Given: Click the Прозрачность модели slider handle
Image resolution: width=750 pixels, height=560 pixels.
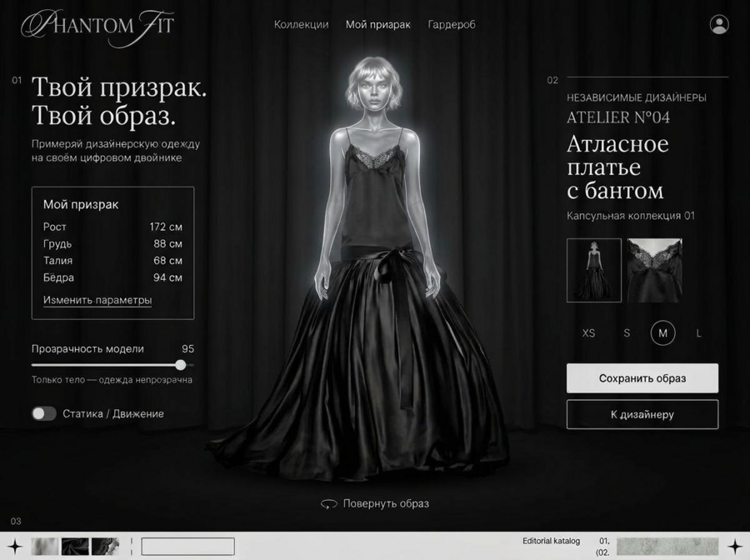Looking at the screenshot, I should click(180, 365).
